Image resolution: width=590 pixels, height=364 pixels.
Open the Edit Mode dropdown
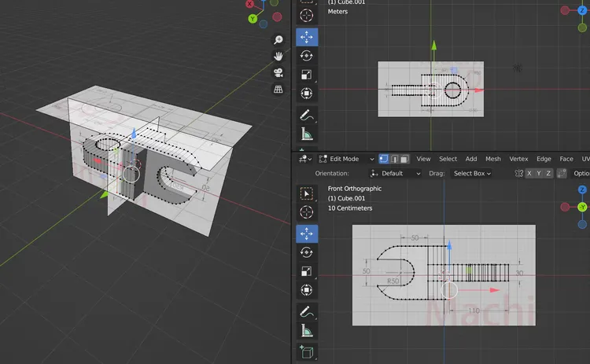tap(346, 159)
